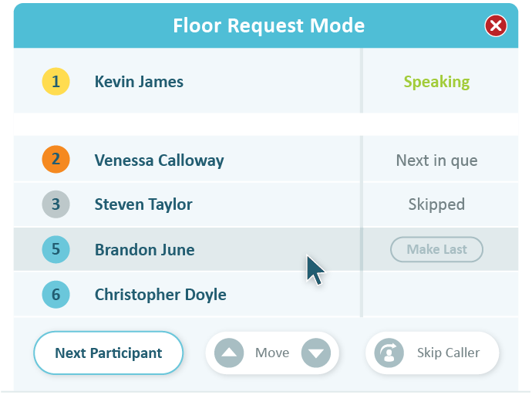Click the orange number 2 badge

pyautogui.click(x=56, y=159)
